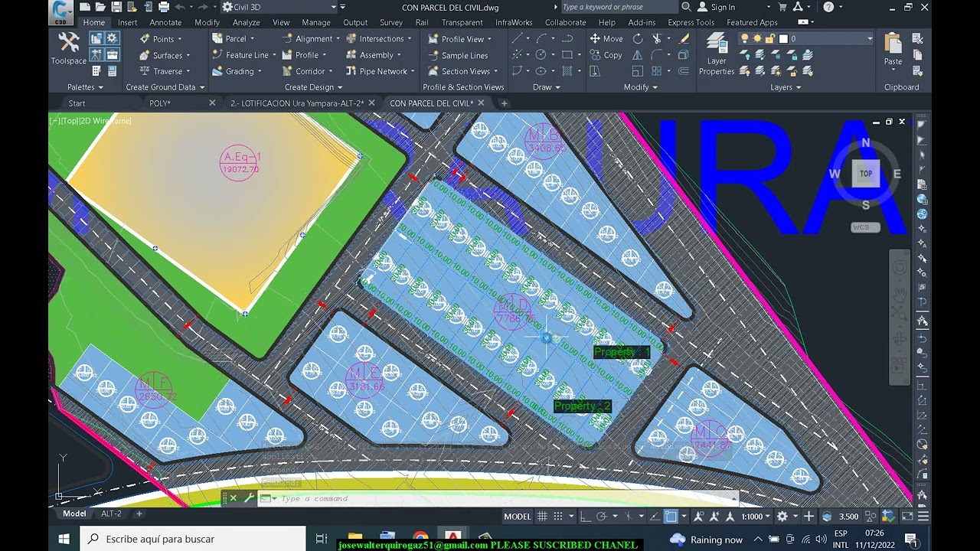Toggle drawing grid display in status bar
The width and height of the screenshot is (980, 551).
coord(542,517)
